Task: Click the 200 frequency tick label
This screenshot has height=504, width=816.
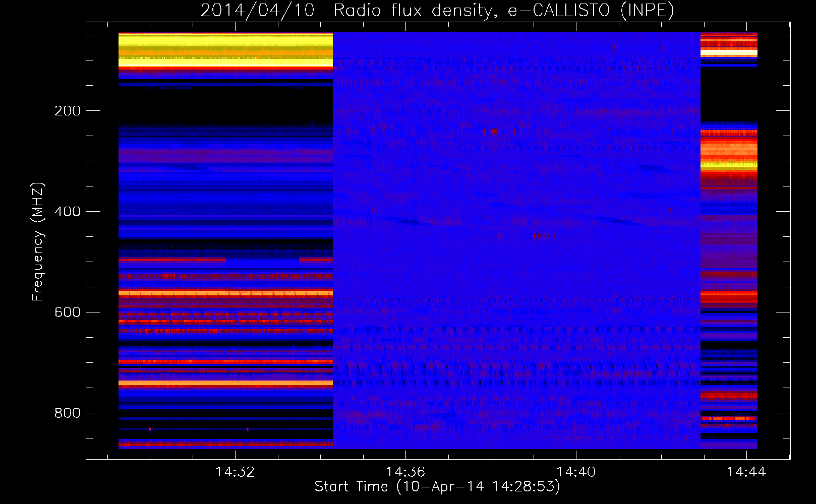Action: 68,111
